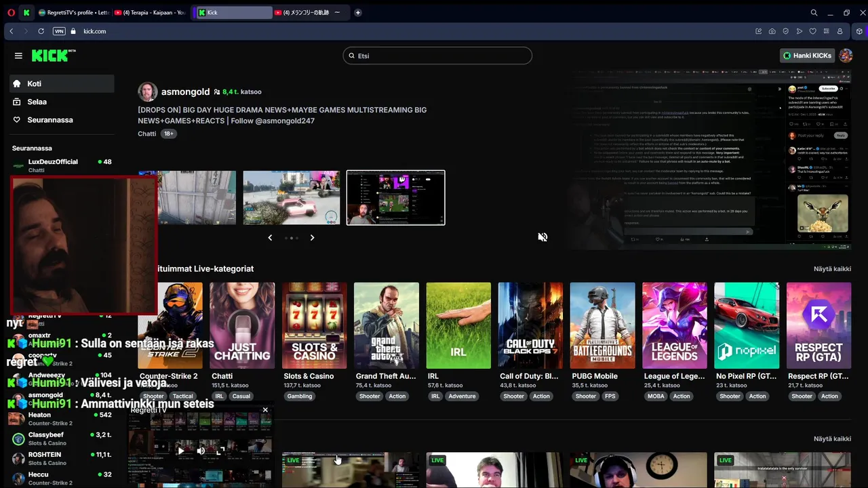This screenshot has width=868, height=488.
Task: Open Opera tab search magnifier icon
Action: (x=814, y=12)
